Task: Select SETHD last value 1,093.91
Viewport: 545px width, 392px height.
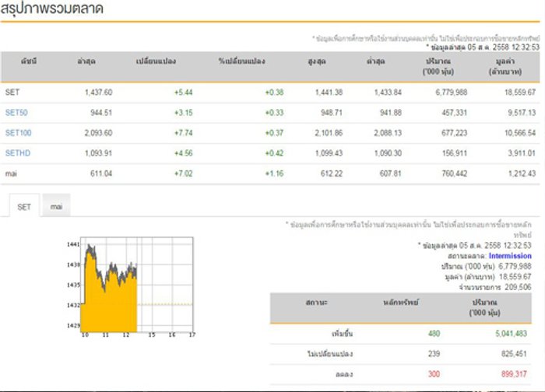Action: point(98,153)
